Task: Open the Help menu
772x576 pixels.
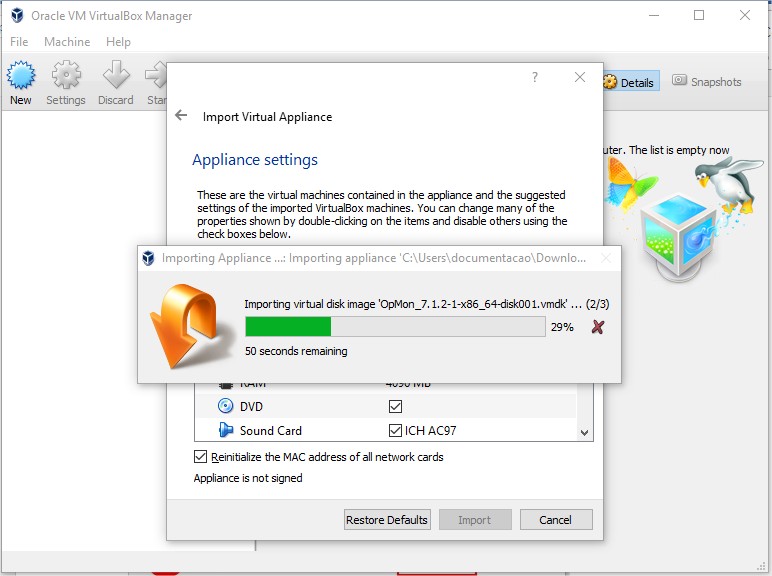Action: tap(118, 42)
